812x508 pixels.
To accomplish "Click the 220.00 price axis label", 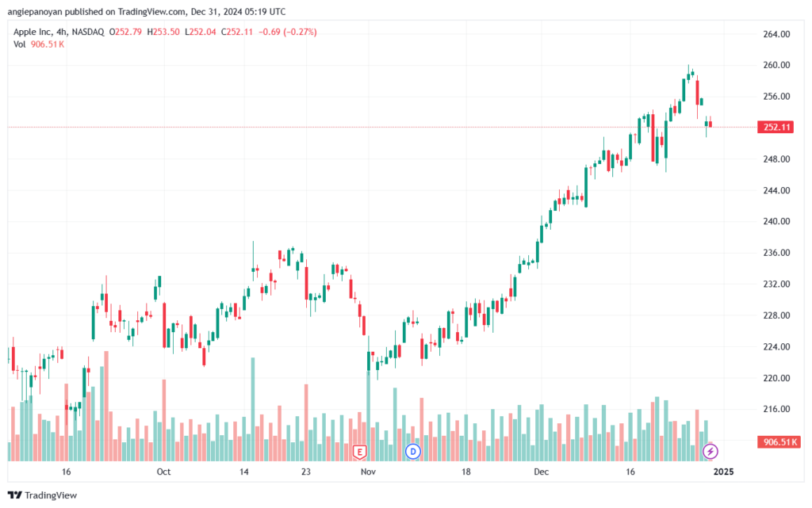I will coord(776,378).
